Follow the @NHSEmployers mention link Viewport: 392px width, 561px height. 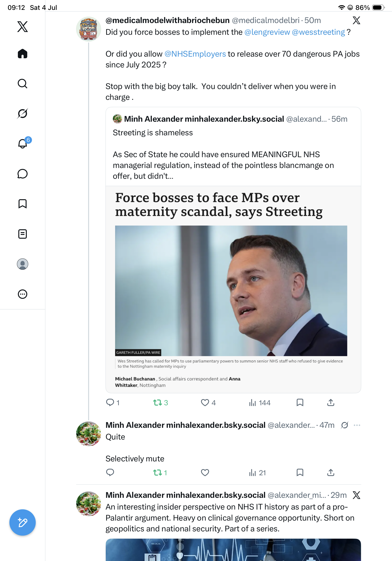coord(195,54)
